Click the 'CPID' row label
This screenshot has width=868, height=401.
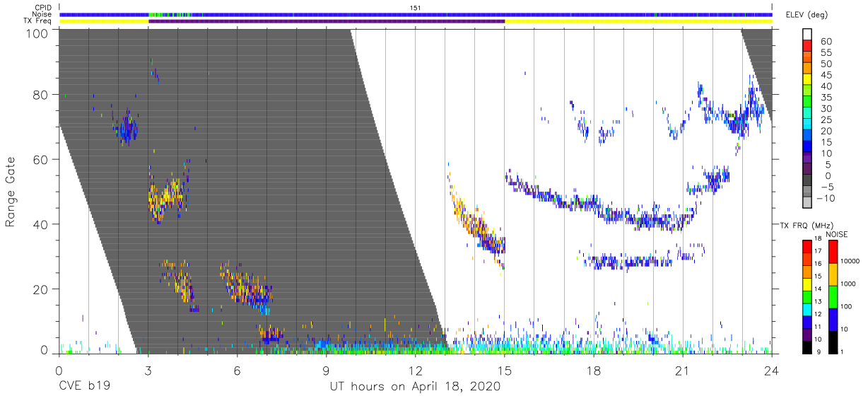[42, 7]
